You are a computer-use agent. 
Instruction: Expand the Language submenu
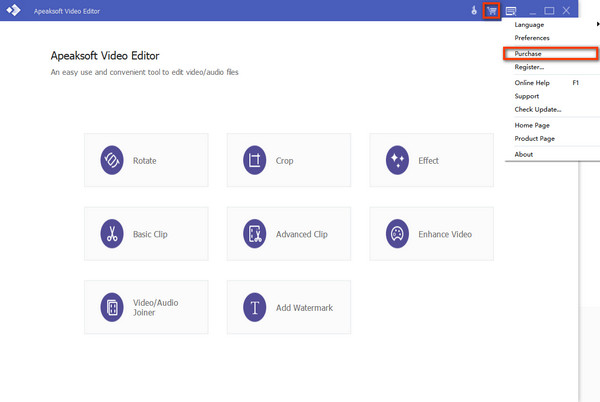point(552,24)
